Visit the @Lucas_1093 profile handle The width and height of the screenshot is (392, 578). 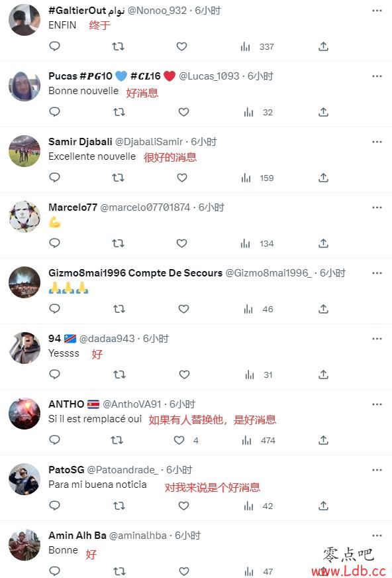(209, 76)
